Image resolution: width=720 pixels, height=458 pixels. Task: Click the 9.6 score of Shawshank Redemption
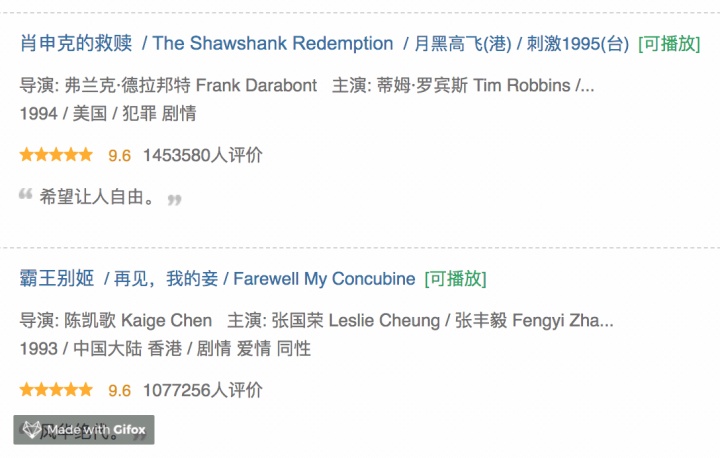[x=119, y=156]
